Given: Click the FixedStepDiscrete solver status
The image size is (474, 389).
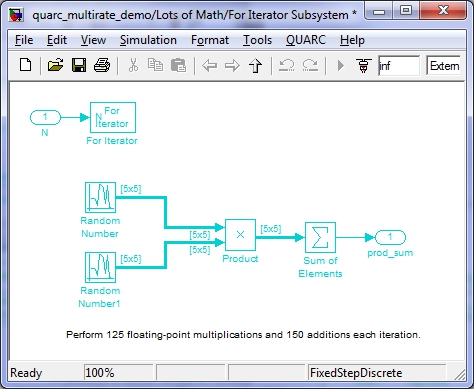Looking at the screenshot, I should pos(377,372).
